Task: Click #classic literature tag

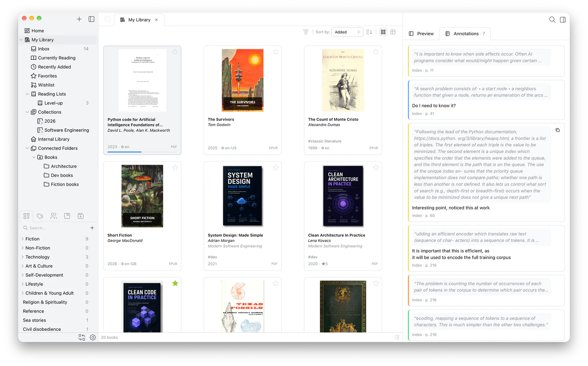Action: click(x=325, y=141)
